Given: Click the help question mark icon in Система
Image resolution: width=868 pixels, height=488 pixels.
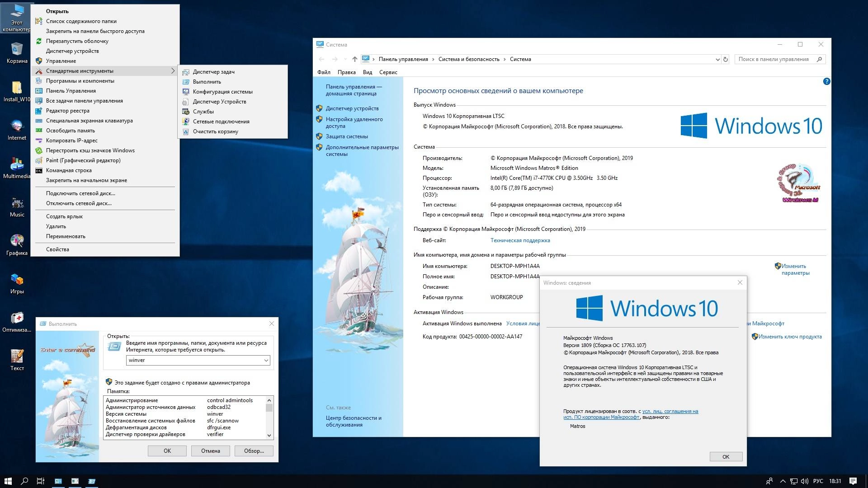Looking at the screenshot, I should tap(826, 81).
